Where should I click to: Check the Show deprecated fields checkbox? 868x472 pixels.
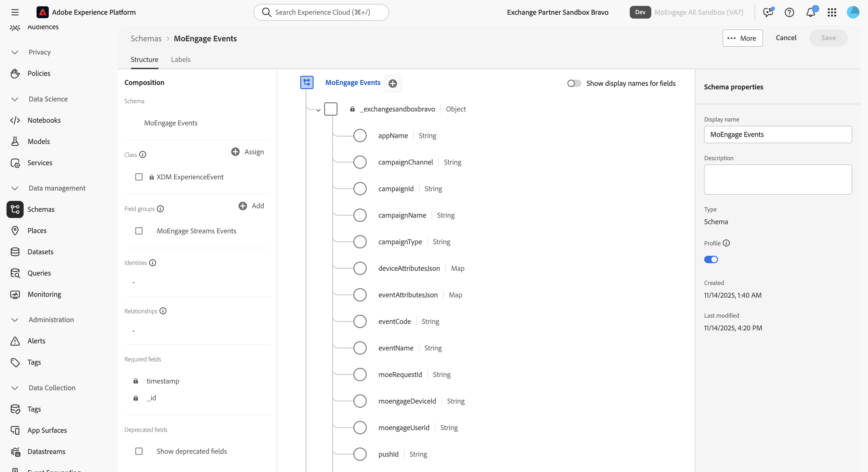click(139, 451)
